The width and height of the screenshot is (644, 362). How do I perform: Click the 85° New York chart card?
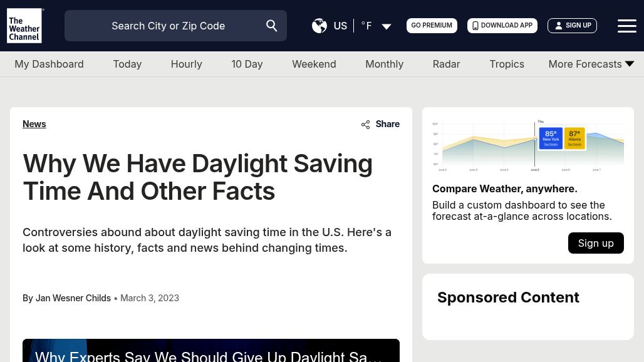[x=551, y=138]
